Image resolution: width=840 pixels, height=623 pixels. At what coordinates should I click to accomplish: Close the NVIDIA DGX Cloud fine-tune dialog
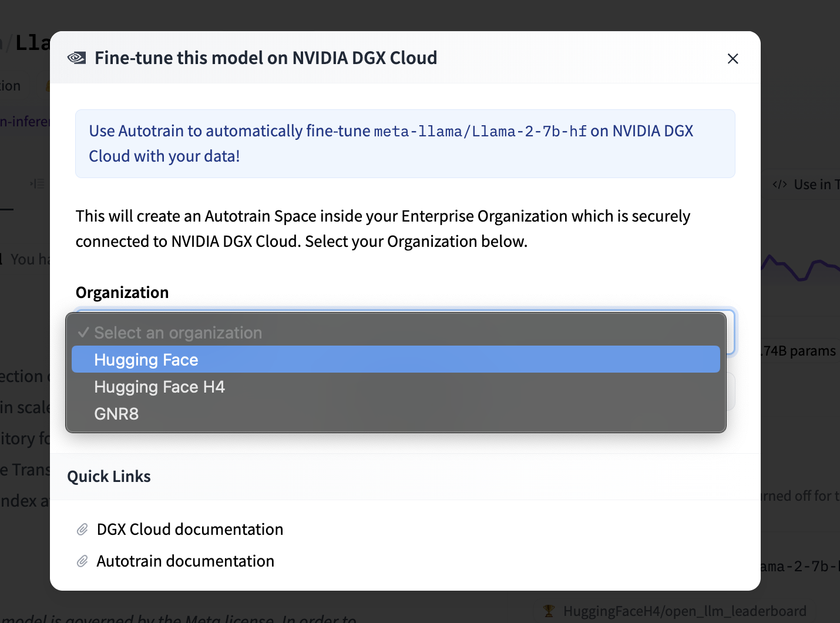[x=733, y=59]
